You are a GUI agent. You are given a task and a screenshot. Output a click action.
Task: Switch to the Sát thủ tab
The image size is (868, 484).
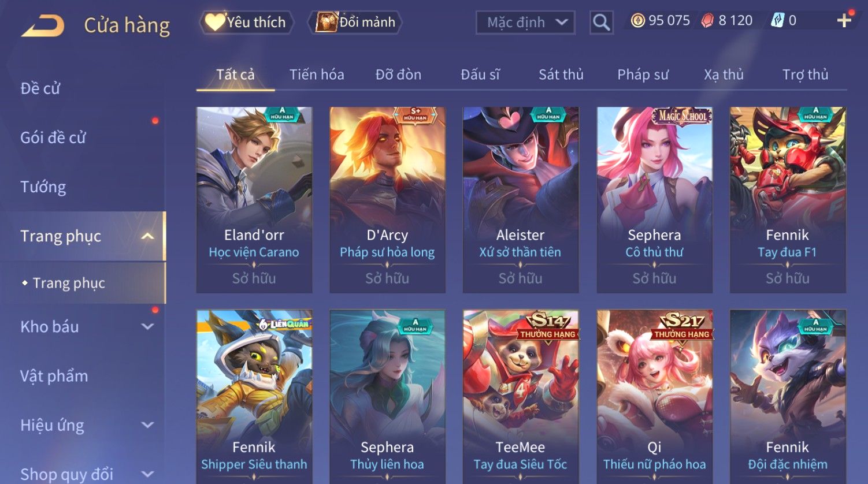pos(561,75)
